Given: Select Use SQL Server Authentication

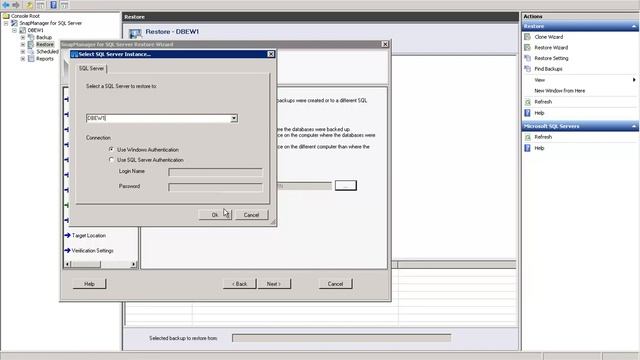Looking at the screenshot, I should click(111, 160).
